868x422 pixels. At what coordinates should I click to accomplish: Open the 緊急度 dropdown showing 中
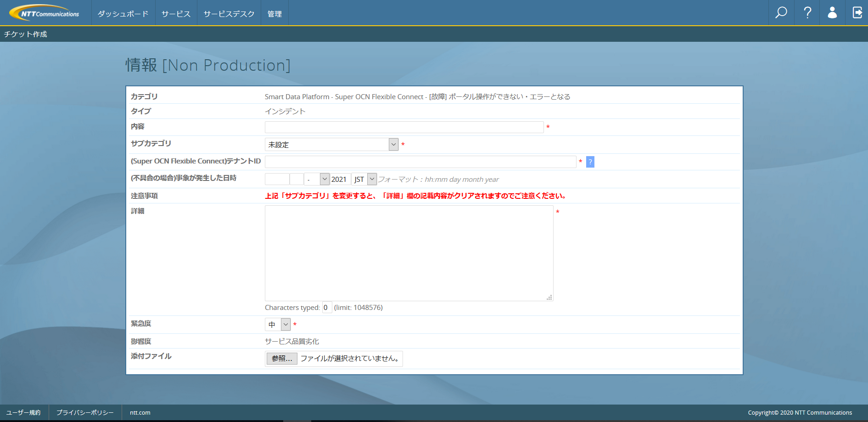pyautogui.click(x=285, y=324)
